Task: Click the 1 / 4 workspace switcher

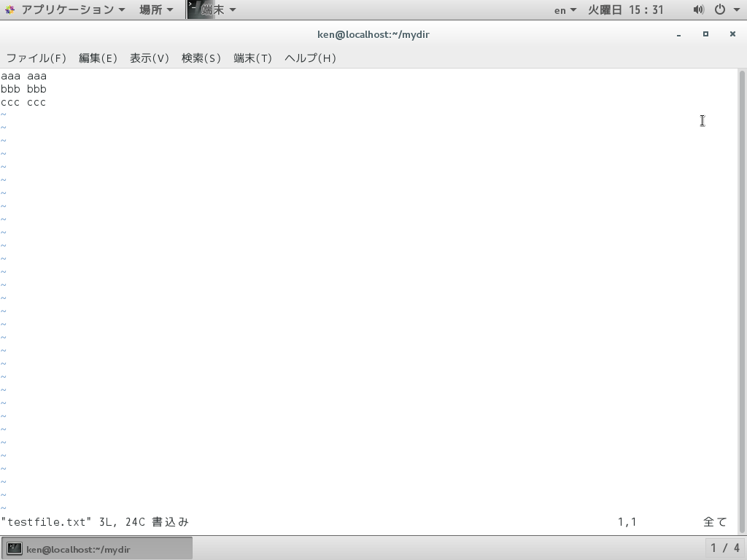Action: (725, 548)
